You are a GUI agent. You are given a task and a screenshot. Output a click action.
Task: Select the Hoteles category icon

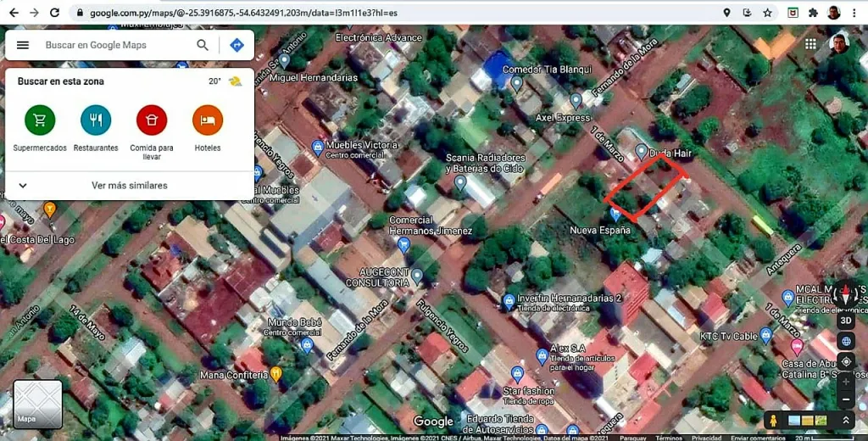(208, 120)
